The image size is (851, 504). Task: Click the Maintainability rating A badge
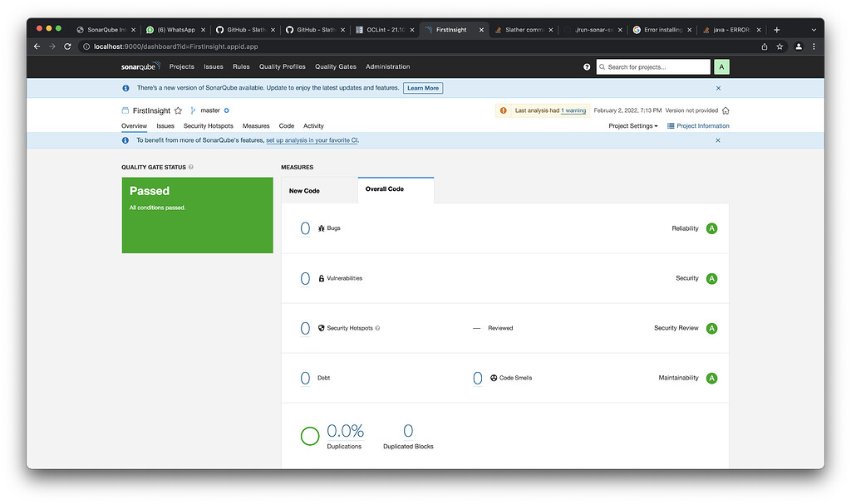711,378
